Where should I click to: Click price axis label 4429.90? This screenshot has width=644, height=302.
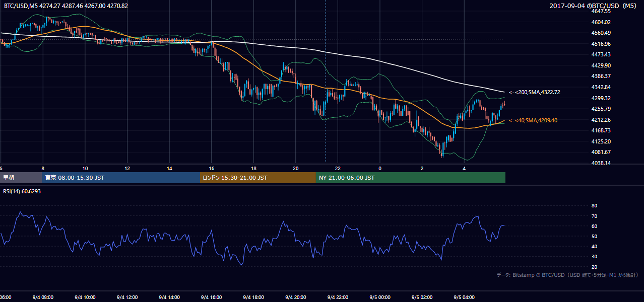[601, 65]
